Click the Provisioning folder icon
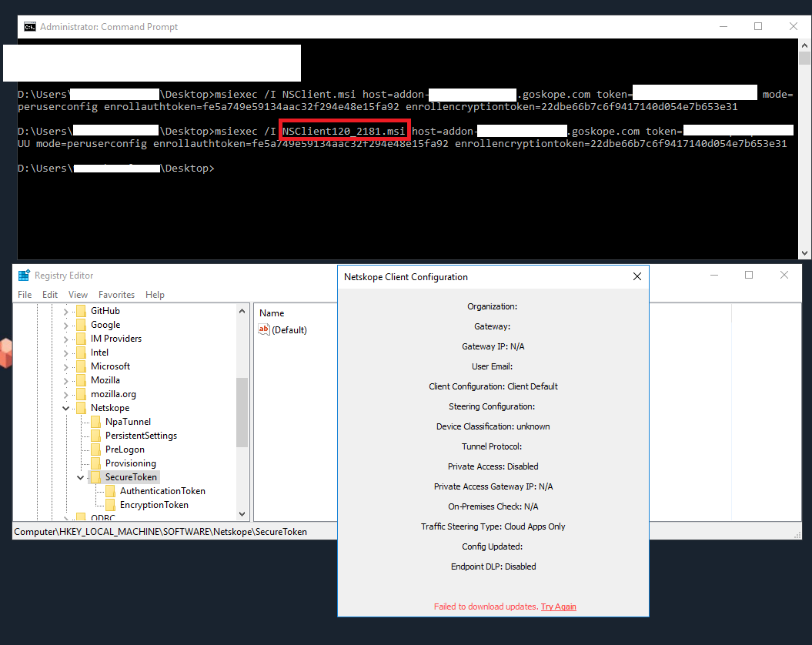Image resolution: width=812 pixels, height=645 pixels. tap(95, 463)
